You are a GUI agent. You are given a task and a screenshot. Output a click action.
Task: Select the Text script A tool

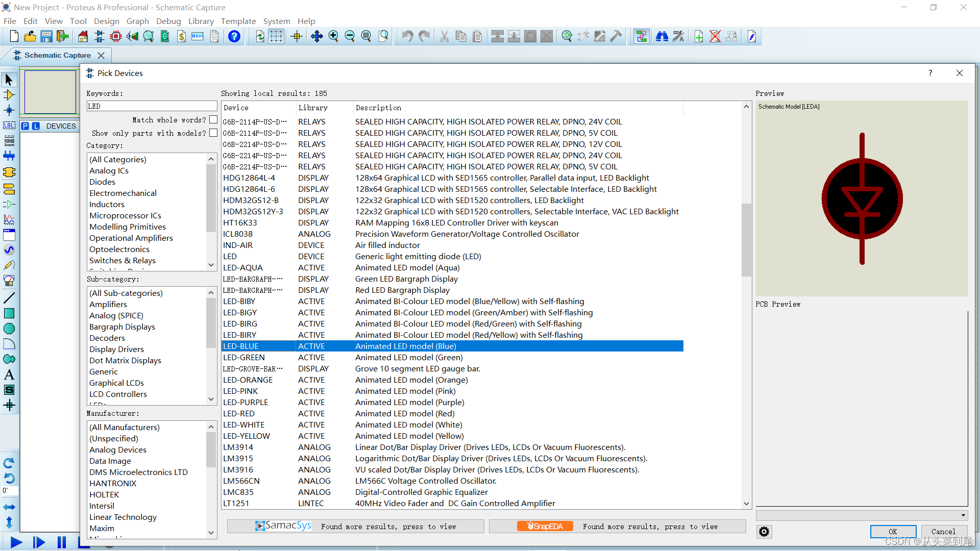[x=9, y=374]
